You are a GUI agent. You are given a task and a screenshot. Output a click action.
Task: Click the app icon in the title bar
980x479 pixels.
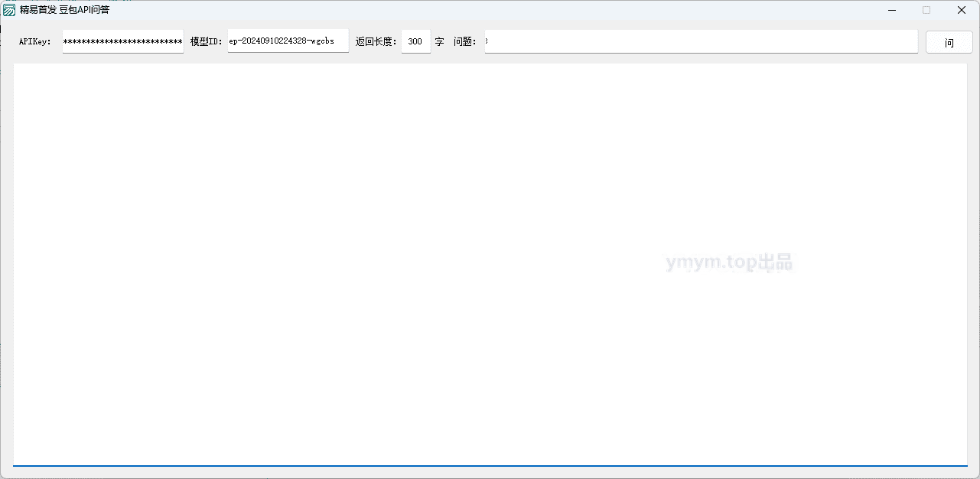pyautogui.click(x=9, y=10)
